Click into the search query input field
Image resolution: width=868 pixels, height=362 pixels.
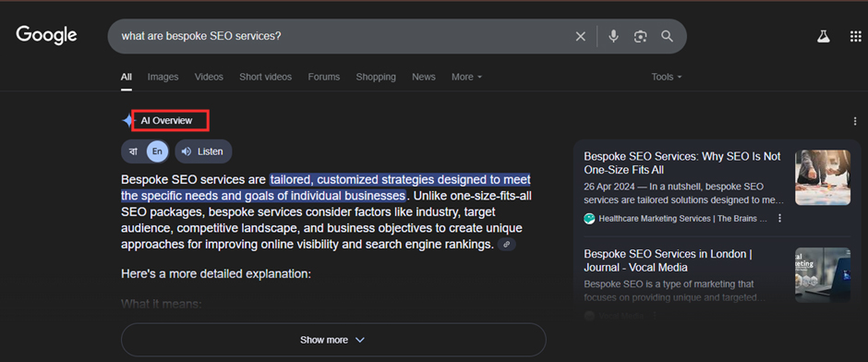tap(344, 37)
